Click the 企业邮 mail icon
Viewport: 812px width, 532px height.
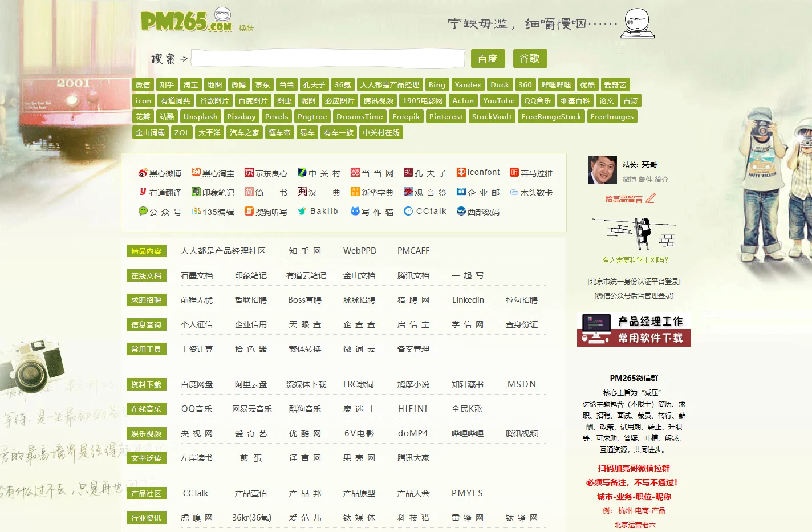coord(461,192)
